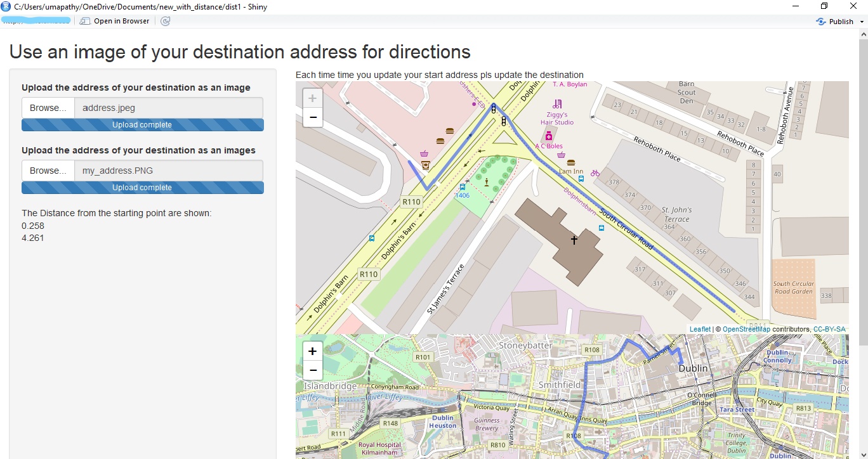
Task: Click the bicycle icon near Lam Inn
Action: click(x=595, y=172)
